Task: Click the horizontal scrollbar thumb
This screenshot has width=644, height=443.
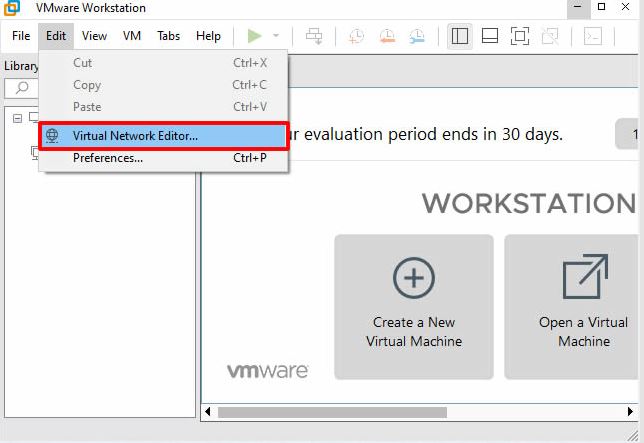Action: click(x=332, y=412)
